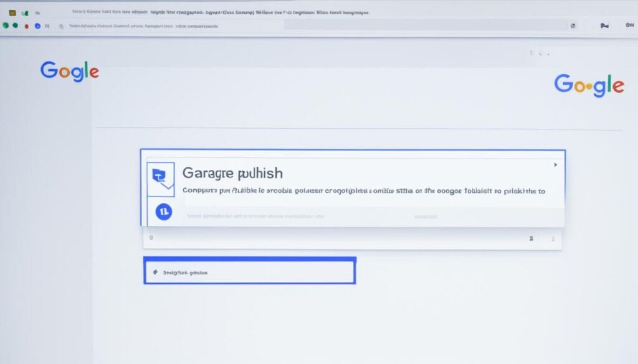Image resolution: width=638 pixels, height=364 pixels.
Task: Click the vertical dots icon on the bar below the card
Action: click(x=553, y=239)
